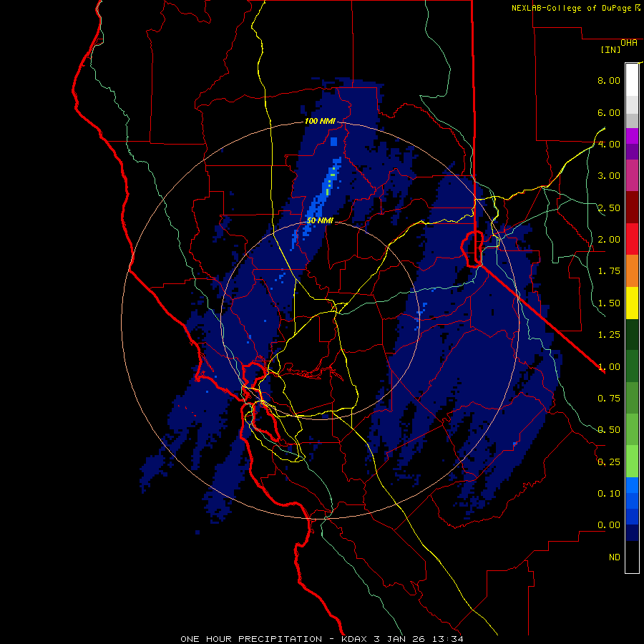
Task: Pick the darkest green swatch near 1.25
Action: tap(632, 334)
